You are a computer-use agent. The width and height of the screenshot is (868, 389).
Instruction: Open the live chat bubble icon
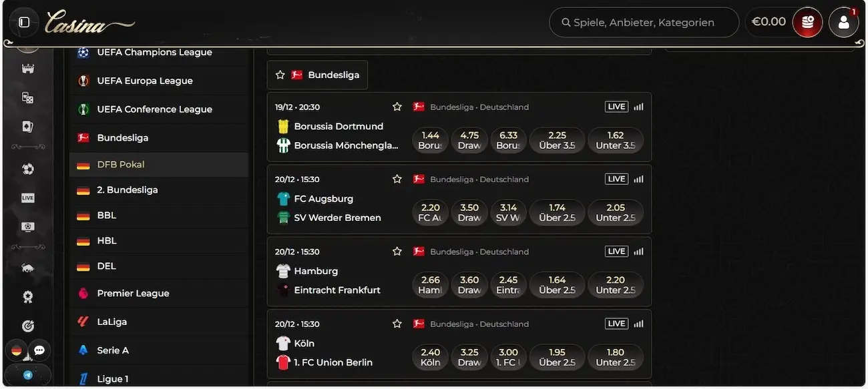click(39, 350)
